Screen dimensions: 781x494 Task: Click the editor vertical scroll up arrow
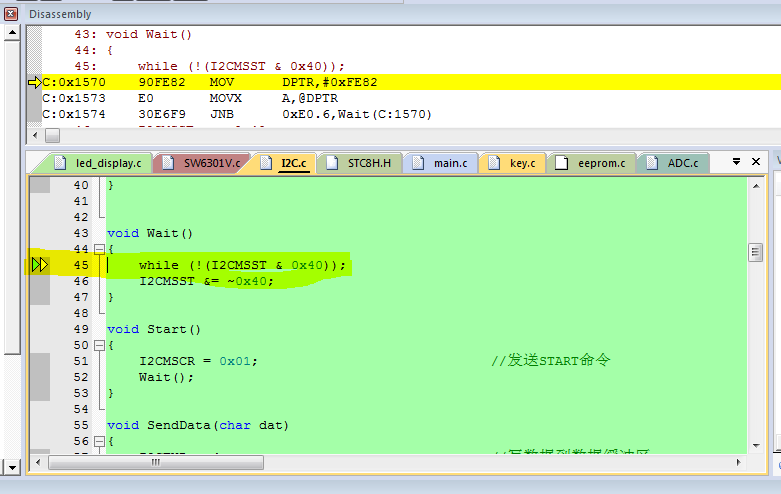(756, 186)
